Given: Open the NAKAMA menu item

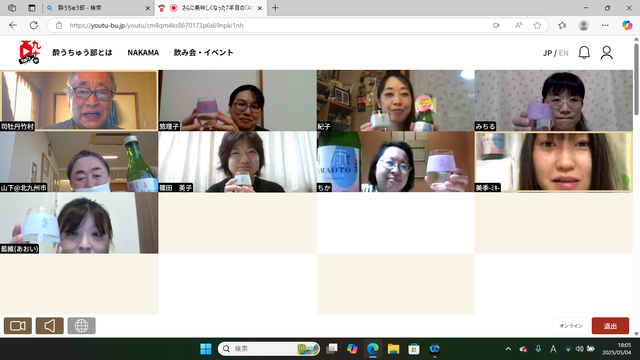Looking at the screenshot, I should [x=143, y=53].
